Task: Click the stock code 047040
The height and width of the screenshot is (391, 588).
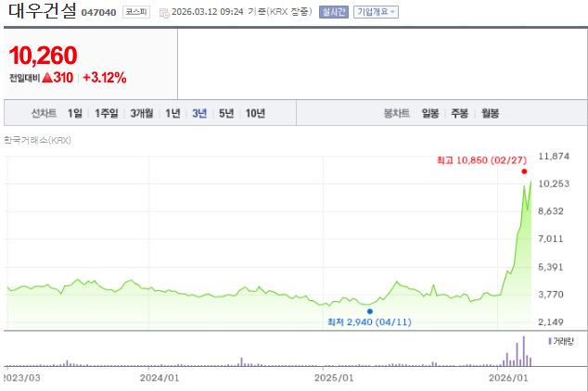Action: pyautogui.click(x=98, y=13)
